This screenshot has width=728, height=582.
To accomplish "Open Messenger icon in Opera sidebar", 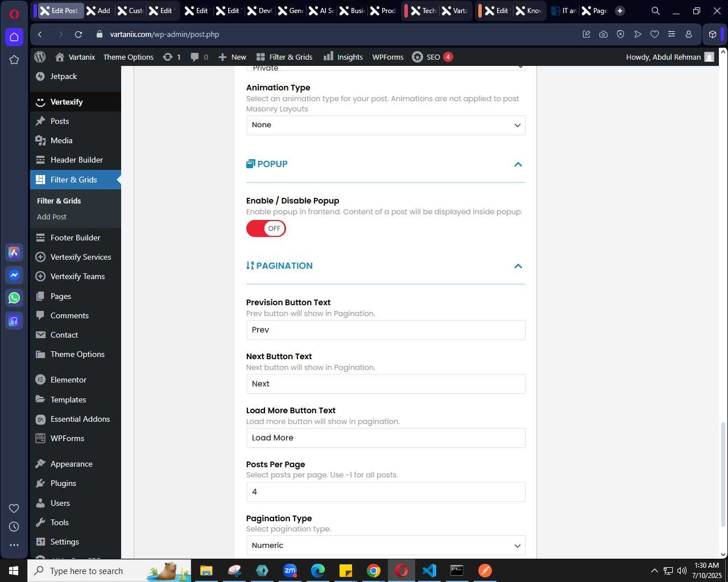I will click(14, 275).
